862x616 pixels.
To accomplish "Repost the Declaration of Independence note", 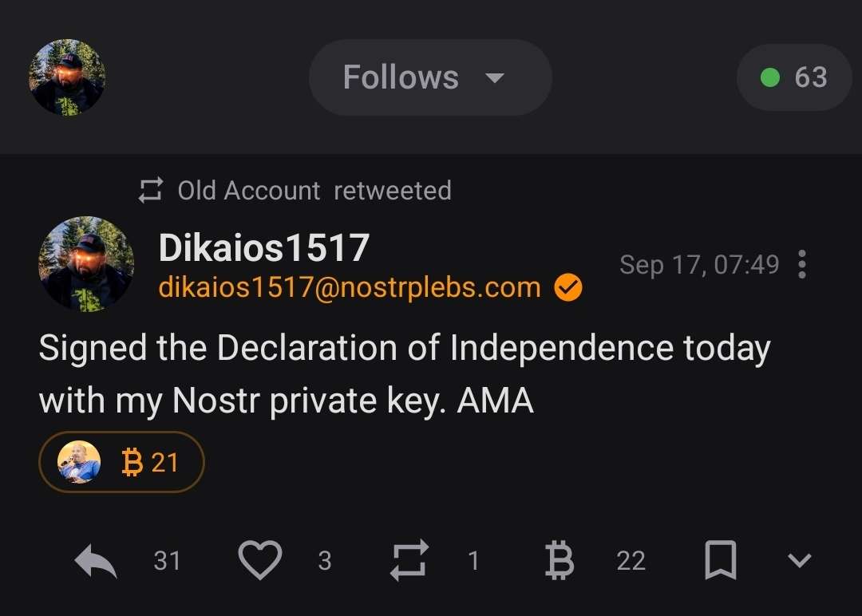I will [x=409, y=560].
